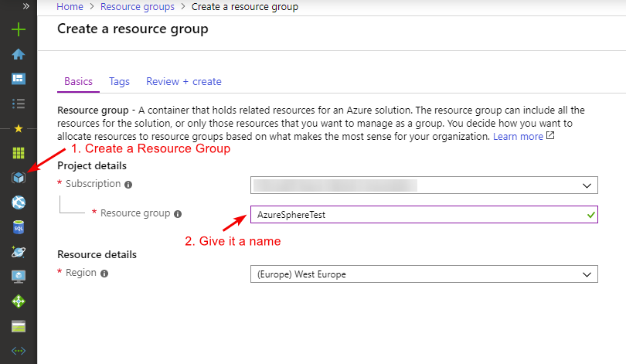
Task: Click the Favorites star icon in the sidebar
Action: pos(19,128)
